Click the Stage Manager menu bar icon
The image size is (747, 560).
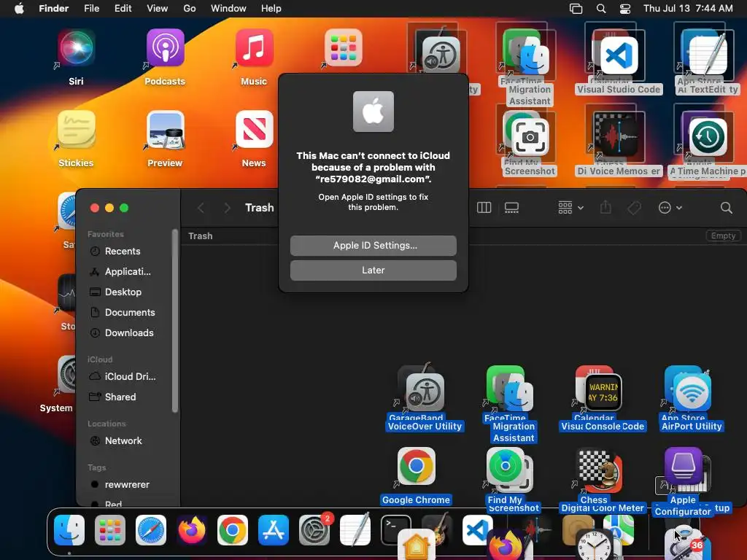point(576,8)
